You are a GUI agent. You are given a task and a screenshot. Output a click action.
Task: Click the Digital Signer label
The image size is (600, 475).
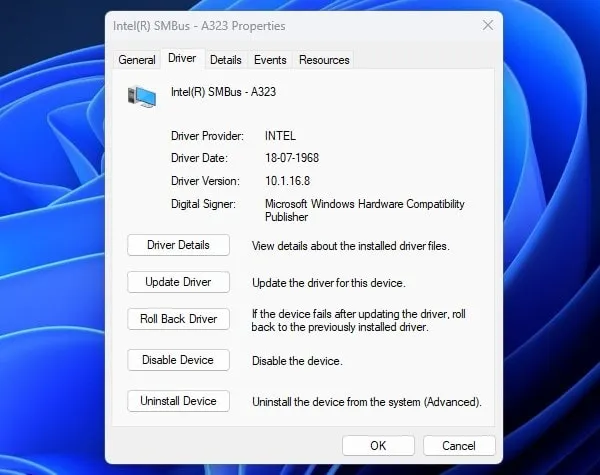click(203, 204)
